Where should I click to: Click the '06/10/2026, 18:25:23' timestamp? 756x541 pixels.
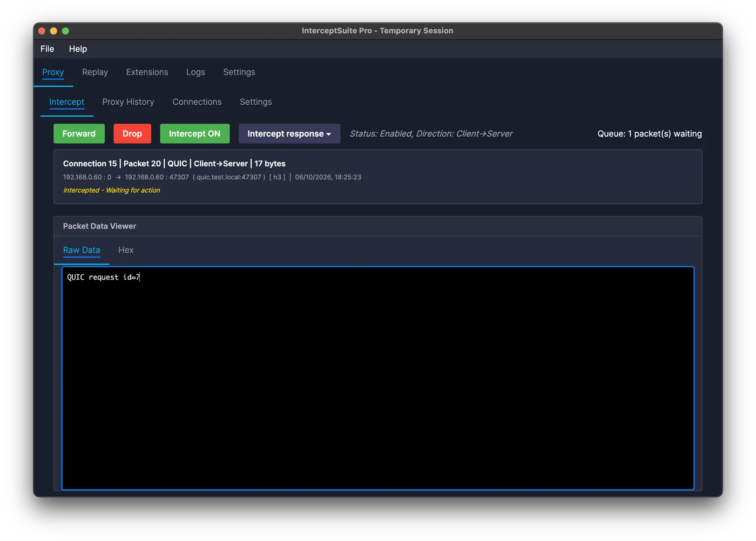[328, 177]
